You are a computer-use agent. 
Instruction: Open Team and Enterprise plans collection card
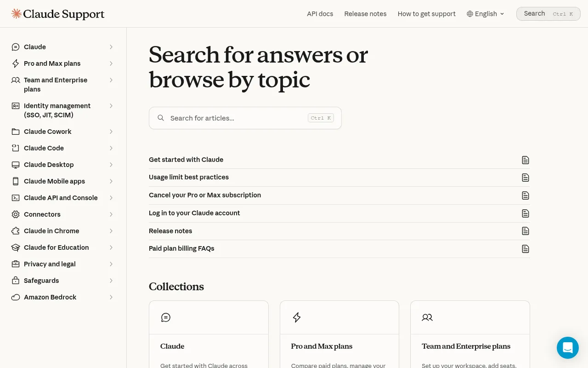coord(470,334)
